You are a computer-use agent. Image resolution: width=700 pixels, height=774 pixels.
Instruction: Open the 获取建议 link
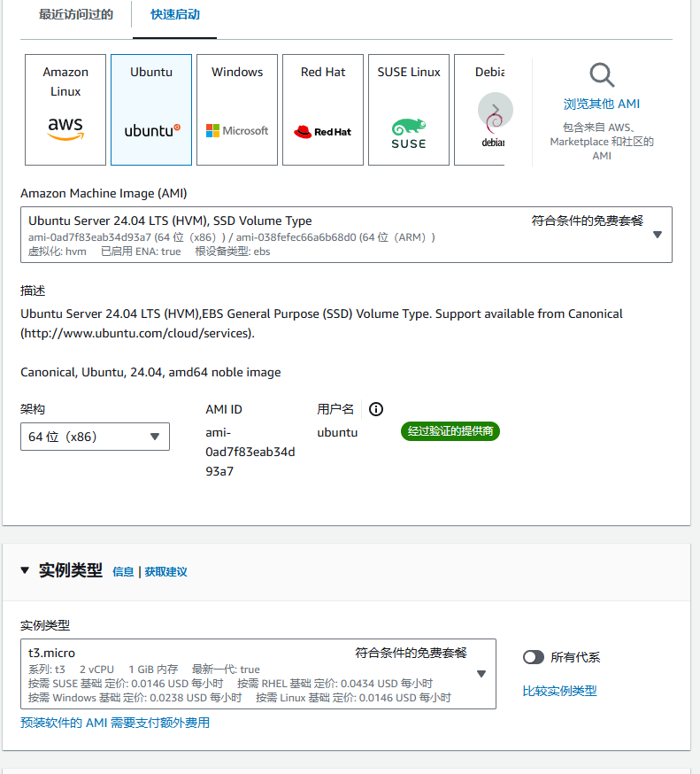[x=165, y=571]
